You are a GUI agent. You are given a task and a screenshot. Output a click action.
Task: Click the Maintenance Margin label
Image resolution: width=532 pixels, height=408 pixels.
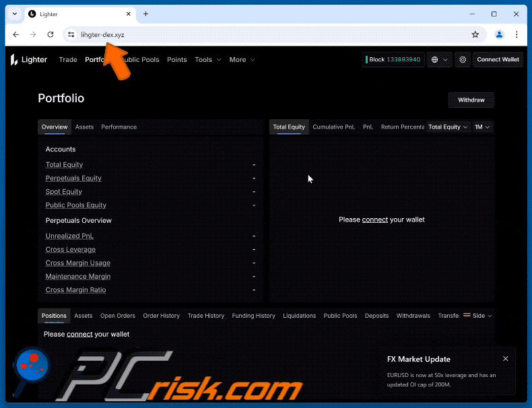78,277
